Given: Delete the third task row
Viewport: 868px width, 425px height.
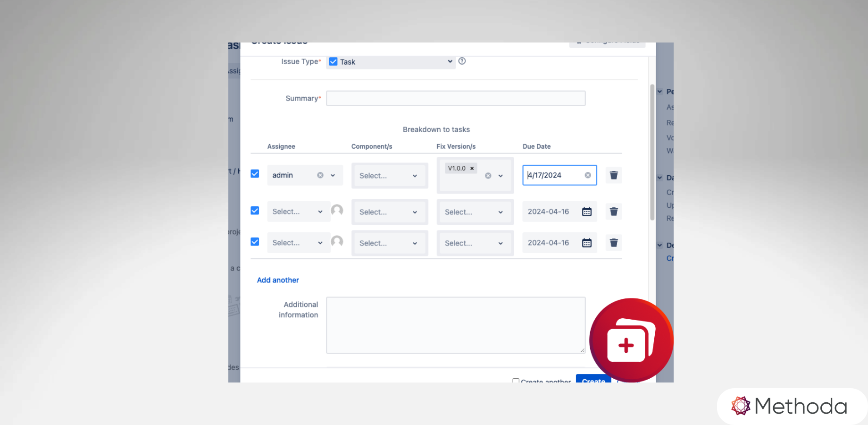Looking at the screenshot, I should tap(614, 243).
